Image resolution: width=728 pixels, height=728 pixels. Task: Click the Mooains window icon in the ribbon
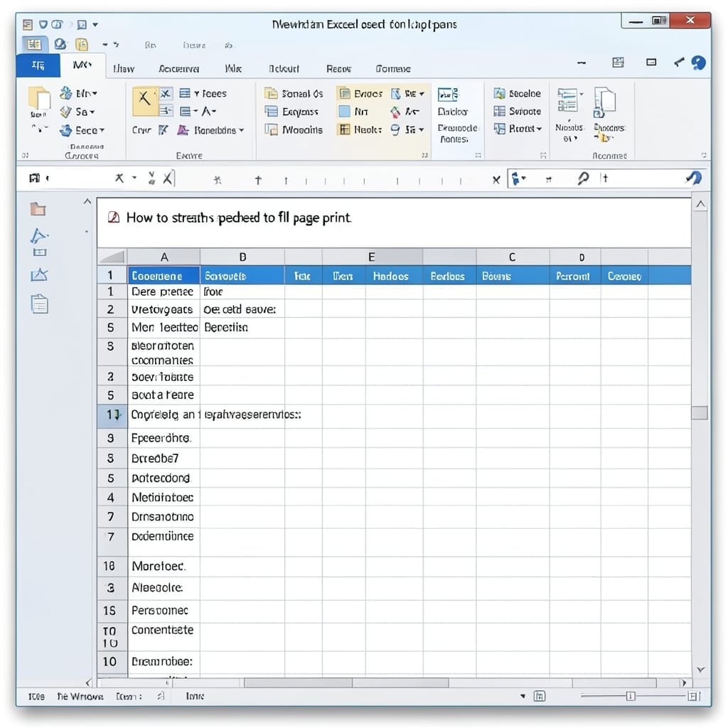(x=271, y=129)
